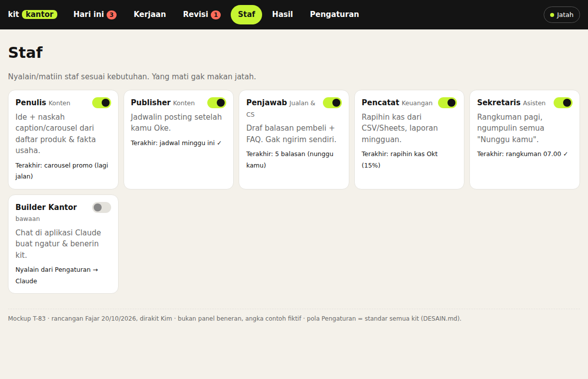
Task: Click the Builder Kantor card title
Action: coord(46,207)
